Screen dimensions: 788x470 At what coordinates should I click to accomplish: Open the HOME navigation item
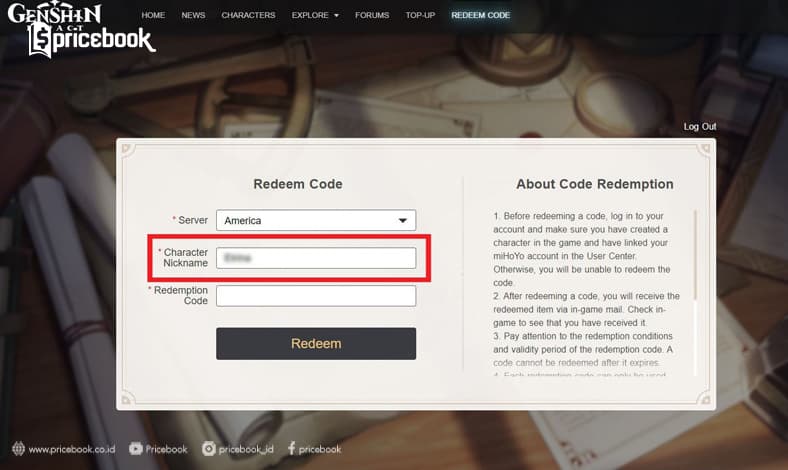point(153,15)
